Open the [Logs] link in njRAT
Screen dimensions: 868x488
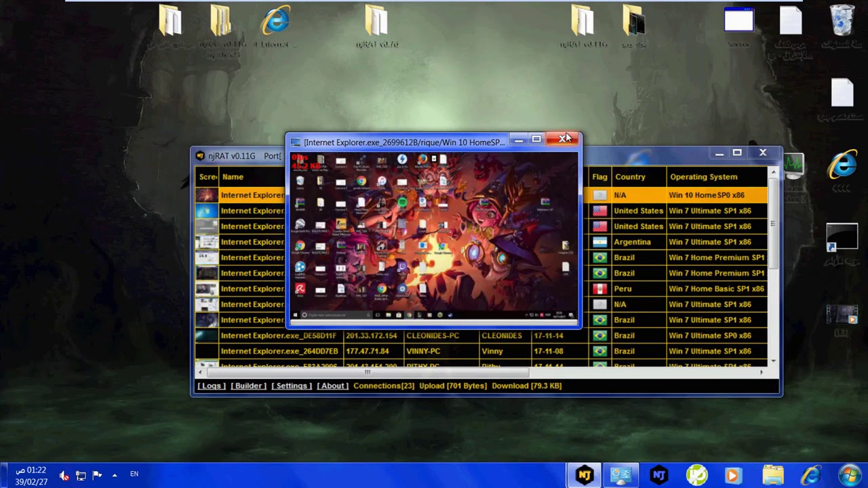tap(211, 386)
